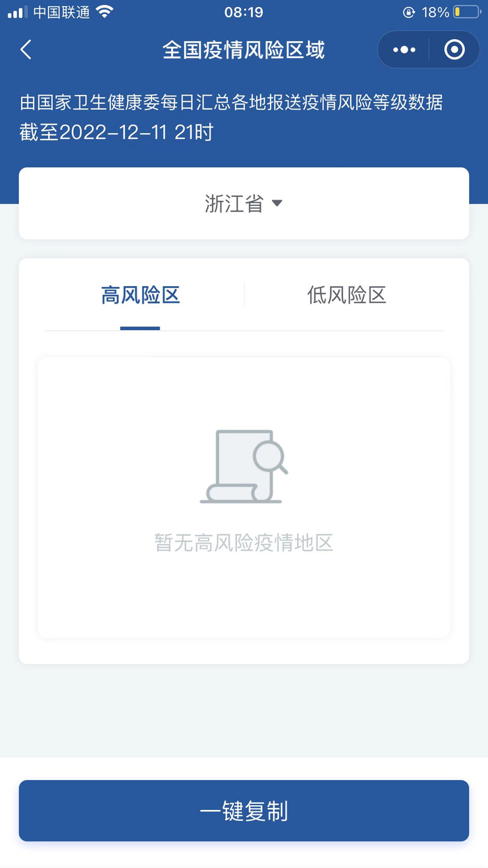Screen dimensions: 488x868
Task: Switch to the 低风险区 tab
Action: (x=346, y=295)
